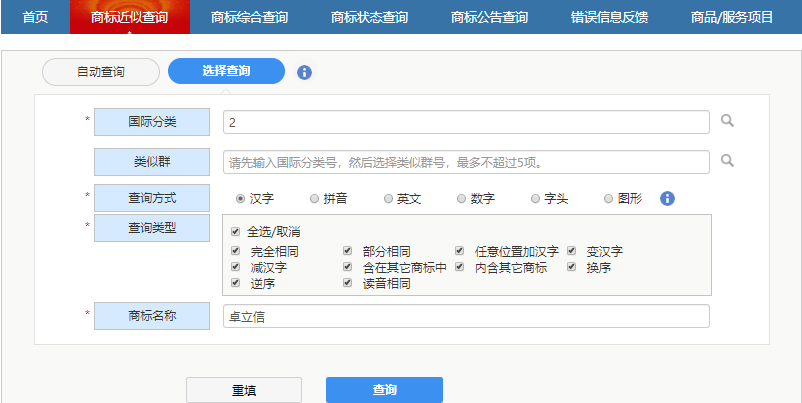Click the search magnifier beside 国际分类 field
The width and height of the screenshot is (802, 403).
click(x=728, y=121)
